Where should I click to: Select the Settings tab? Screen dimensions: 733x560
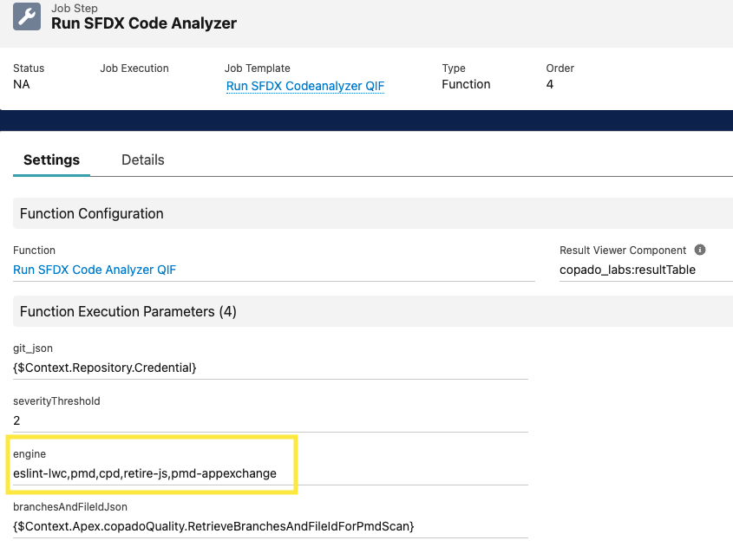[x=51, y=160]
